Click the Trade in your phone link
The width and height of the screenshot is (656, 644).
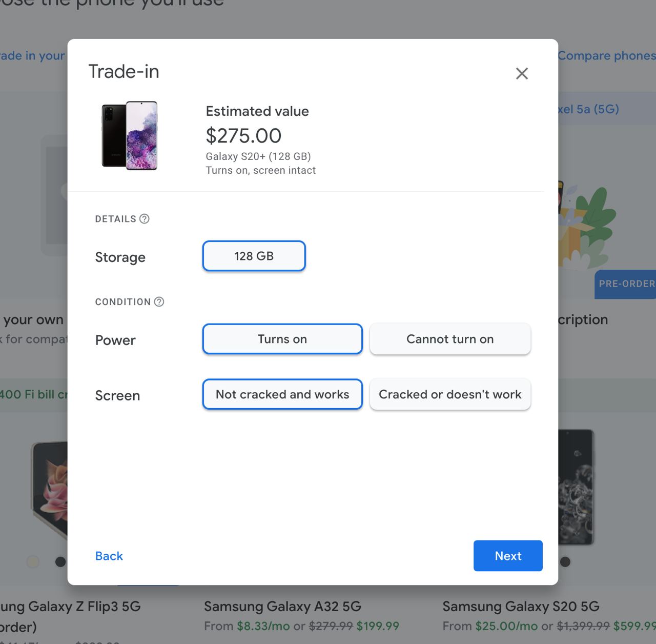tap(32, 55)
